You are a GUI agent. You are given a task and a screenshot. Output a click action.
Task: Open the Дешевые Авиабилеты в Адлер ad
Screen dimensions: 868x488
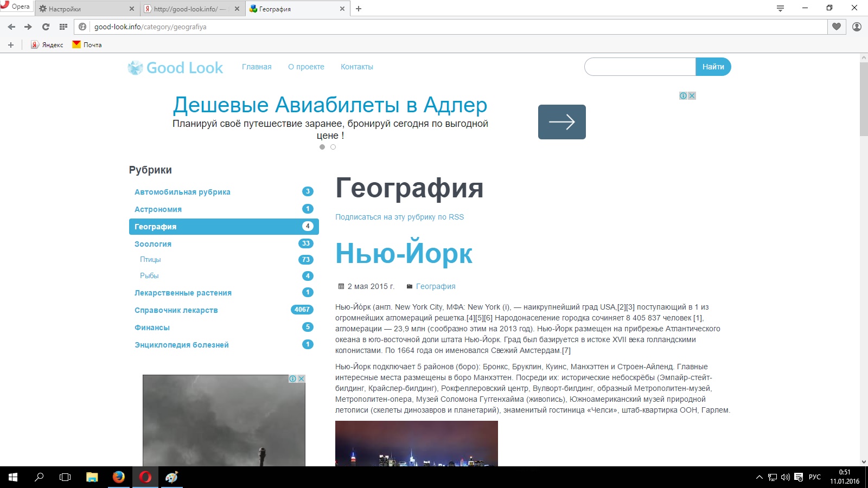pos(330,105)
